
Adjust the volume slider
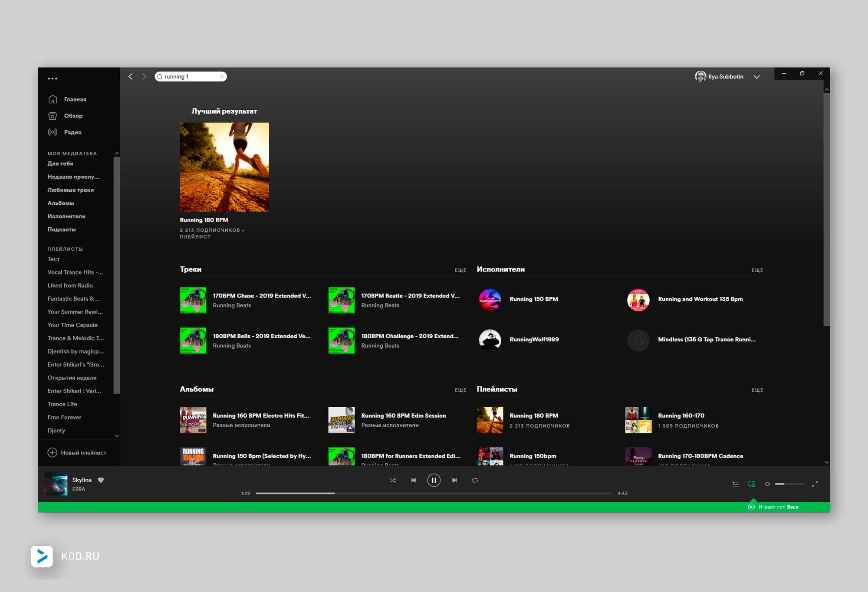pos(789,484)
